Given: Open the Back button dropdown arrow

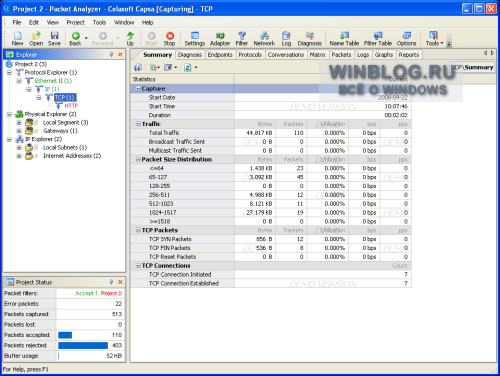Looking at the screenshot, I should tap(86, 38).
